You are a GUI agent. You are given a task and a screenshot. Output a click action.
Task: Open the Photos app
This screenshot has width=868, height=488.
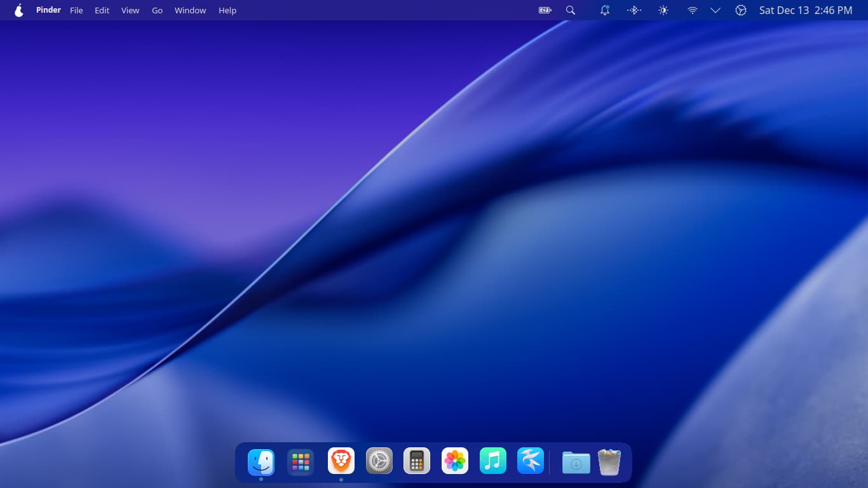tap(455, 461)
